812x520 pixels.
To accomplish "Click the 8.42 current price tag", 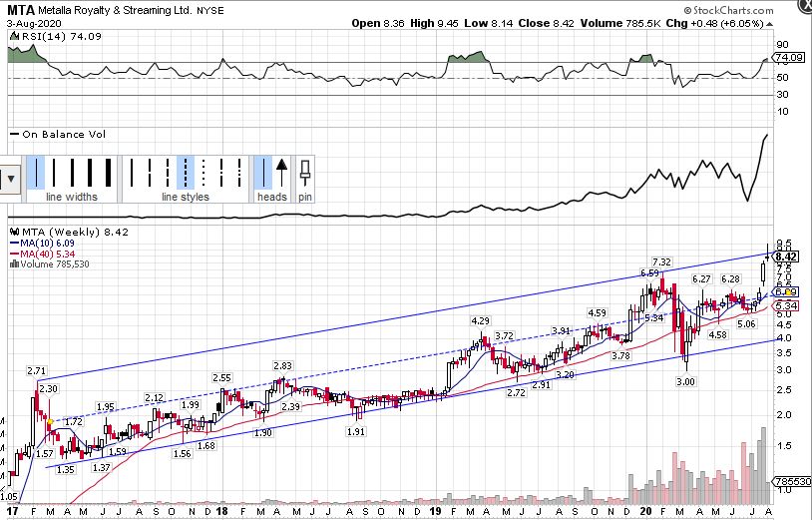I will pyautogui.click(x=786, y=257).
